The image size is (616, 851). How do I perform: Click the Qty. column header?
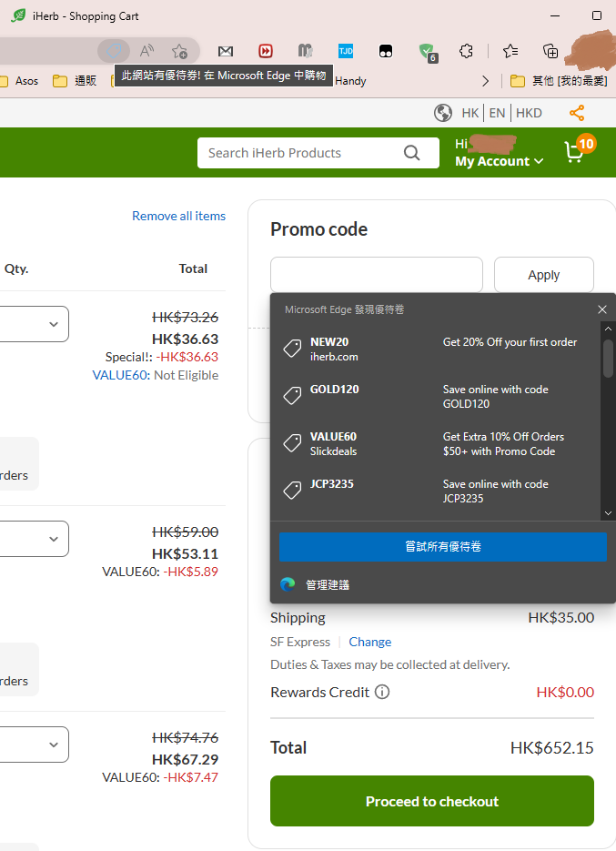[x=16, y=268]
